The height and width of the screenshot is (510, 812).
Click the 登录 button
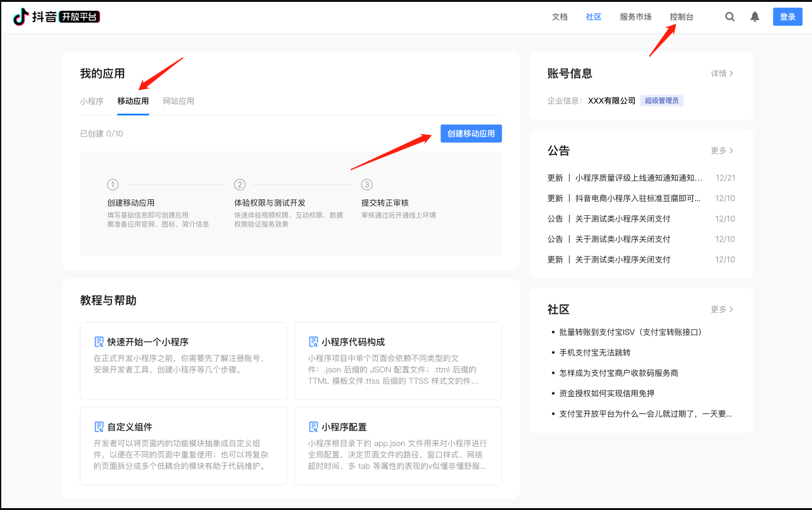tap(787, 17)
